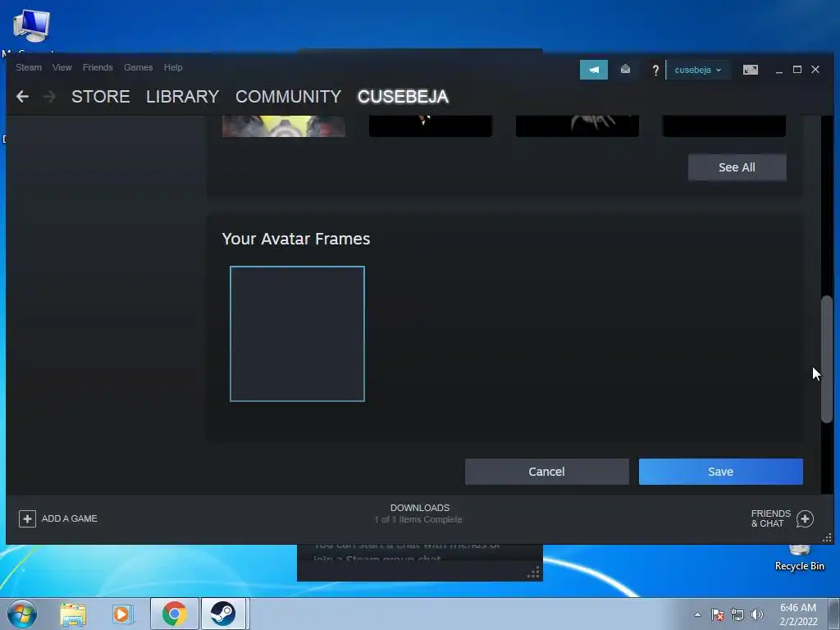The image size is (840, 630).
Task: Click the Steam taskbar icon
Action: click(x=223, y=614)
